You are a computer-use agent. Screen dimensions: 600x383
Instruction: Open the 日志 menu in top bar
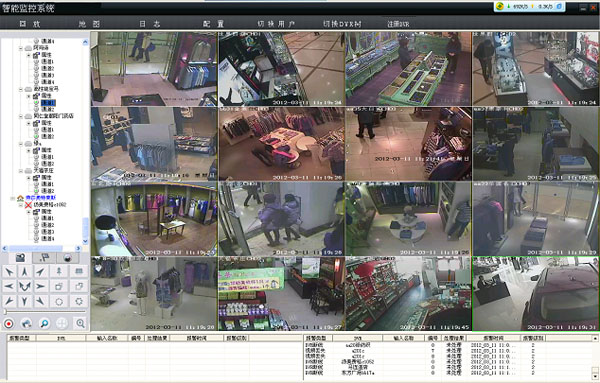[x=150, y=24]
